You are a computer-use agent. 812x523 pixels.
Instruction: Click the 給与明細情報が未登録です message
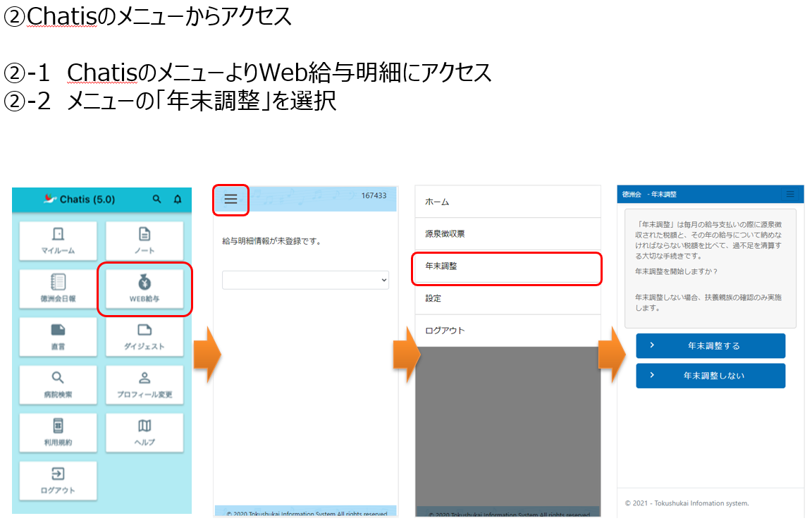[x=272, y=241]
